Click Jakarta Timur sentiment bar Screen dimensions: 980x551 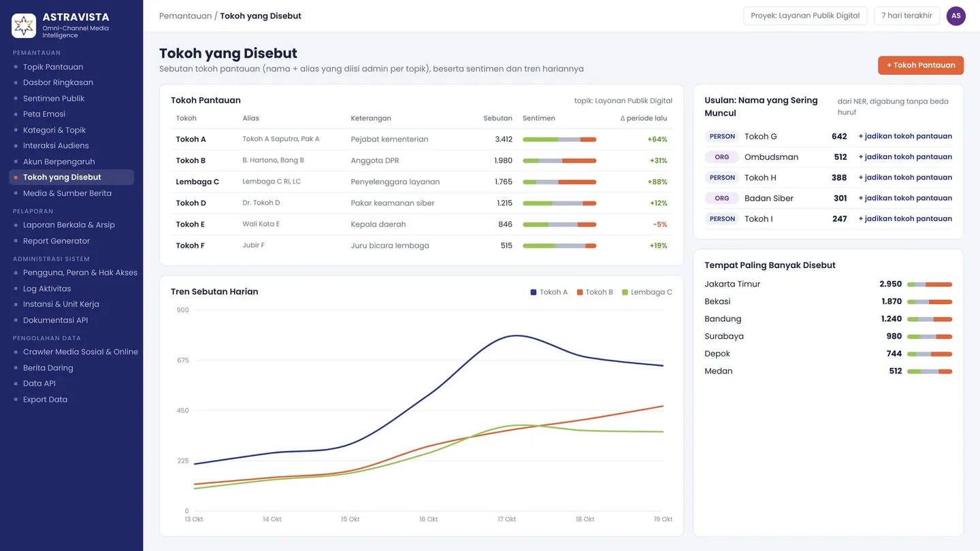click(930, 284)
